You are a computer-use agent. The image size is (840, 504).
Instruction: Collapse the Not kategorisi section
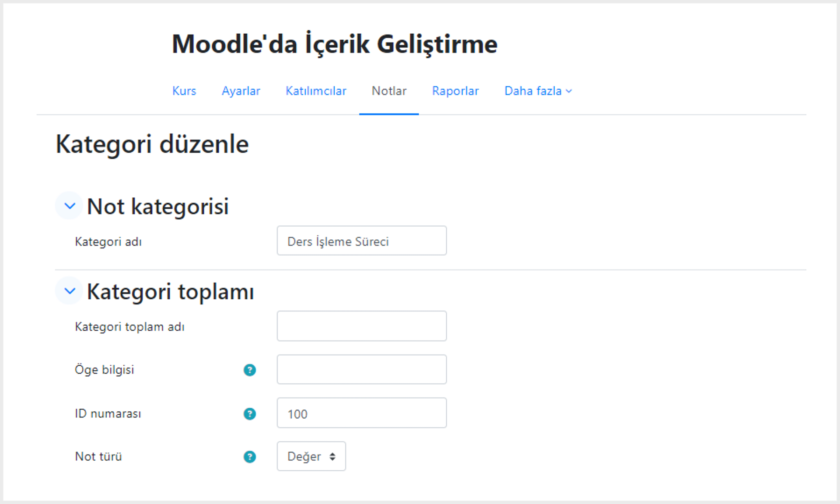[70, 206]
